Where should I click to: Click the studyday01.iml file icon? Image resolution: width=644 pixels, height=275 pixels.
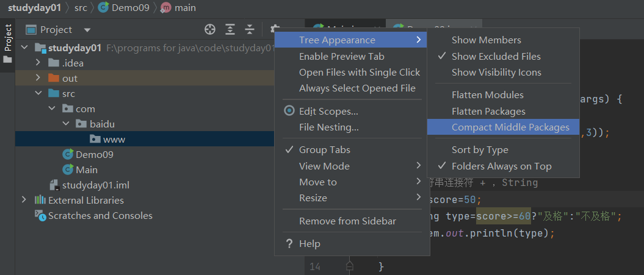(54, 185)
